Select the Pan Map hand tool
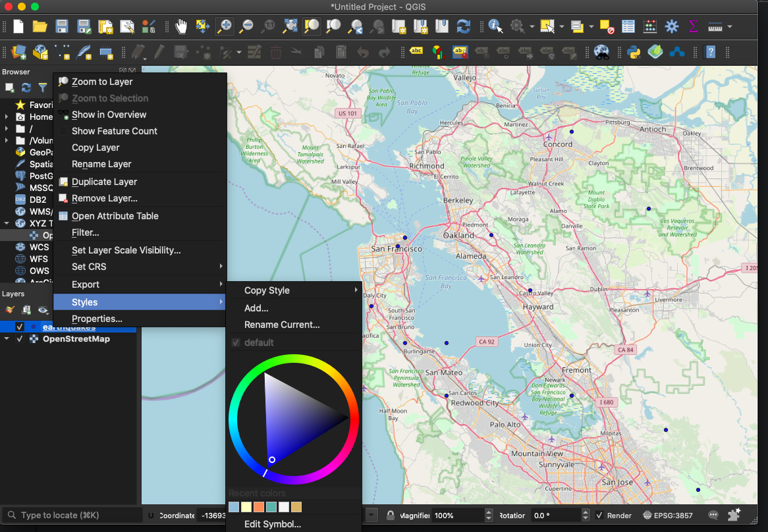 coord(181,26)
